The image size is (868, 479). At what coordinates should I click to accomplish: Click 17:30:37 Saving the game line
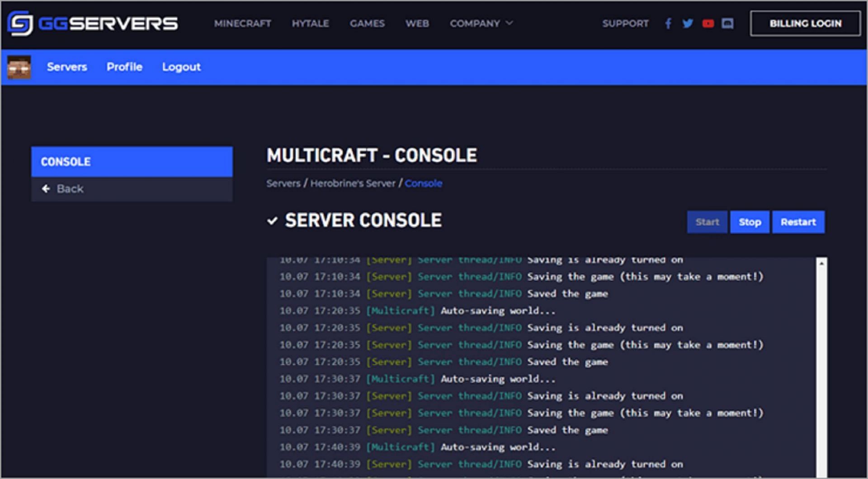click(521, 413)
